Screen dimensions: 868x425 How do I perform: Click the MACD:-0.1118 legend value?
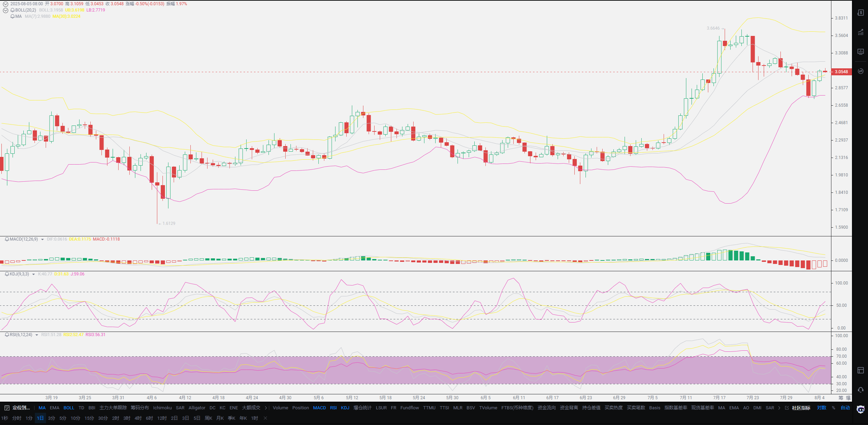(x=106, y=239)
